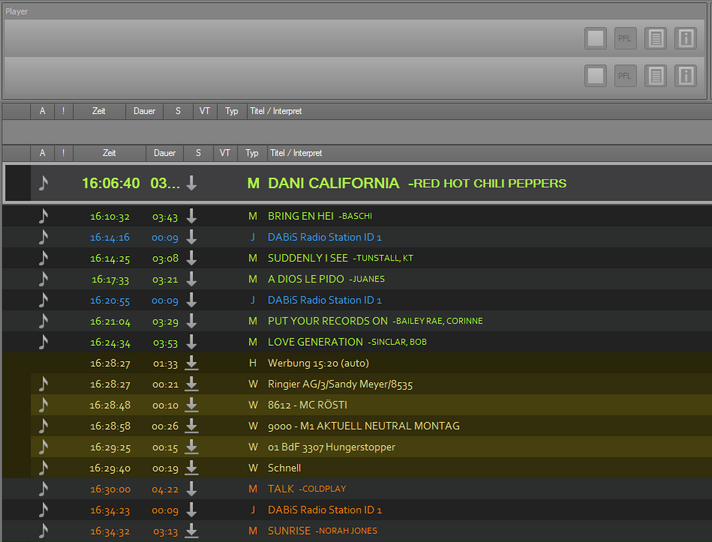Click the underlined arrow on Sunrise row
This screenshot has height=542, width=712.
point(192,531)
